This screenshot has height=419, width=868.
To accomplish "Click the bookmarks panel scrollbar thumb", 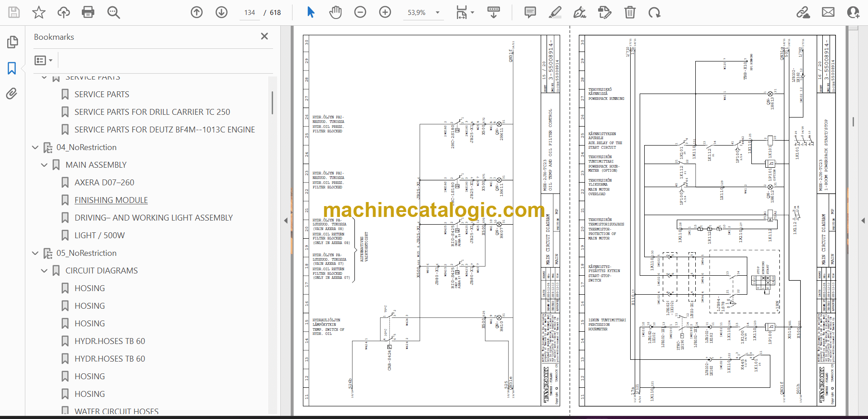I will (x=272, y=103).
